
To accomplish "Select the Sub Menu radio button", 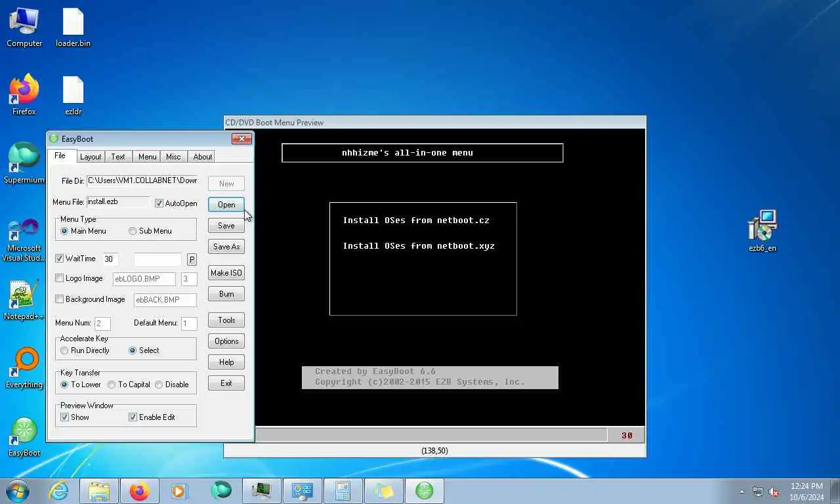I will click(x=150, y=231).
